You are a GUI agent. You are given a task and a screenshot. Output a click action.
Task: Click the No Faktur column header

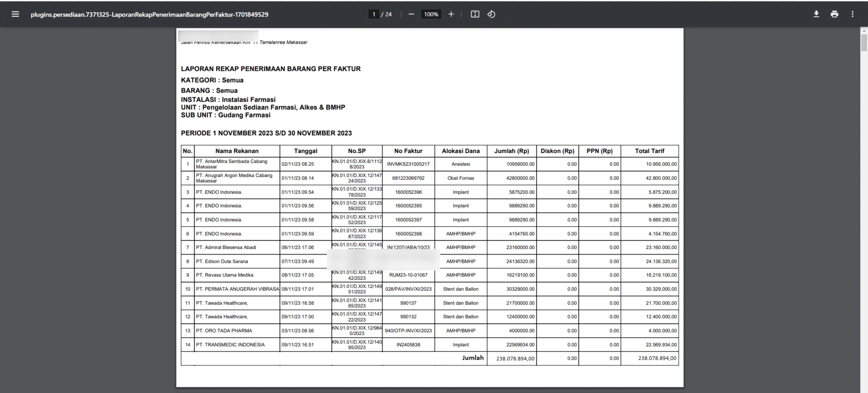pyautogui.click(x=408, y=151)
